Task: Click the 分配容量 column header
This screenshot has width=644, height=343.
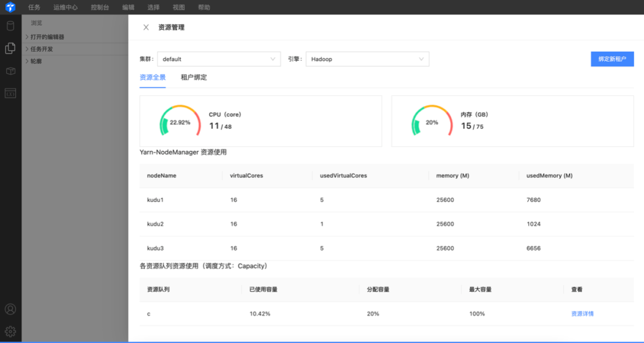Action: (378, 289)
